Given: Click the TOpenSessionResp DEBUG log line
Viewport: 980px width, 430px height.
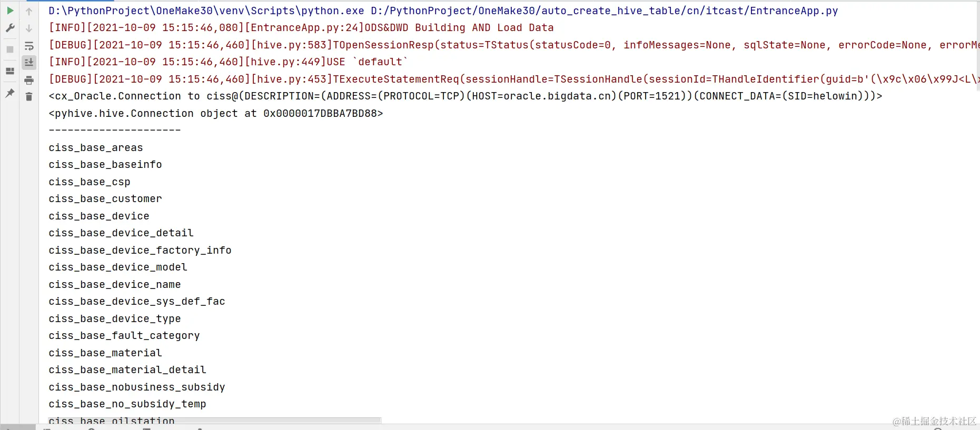Looking at the screenshot, I should click(x=513, y=45).
